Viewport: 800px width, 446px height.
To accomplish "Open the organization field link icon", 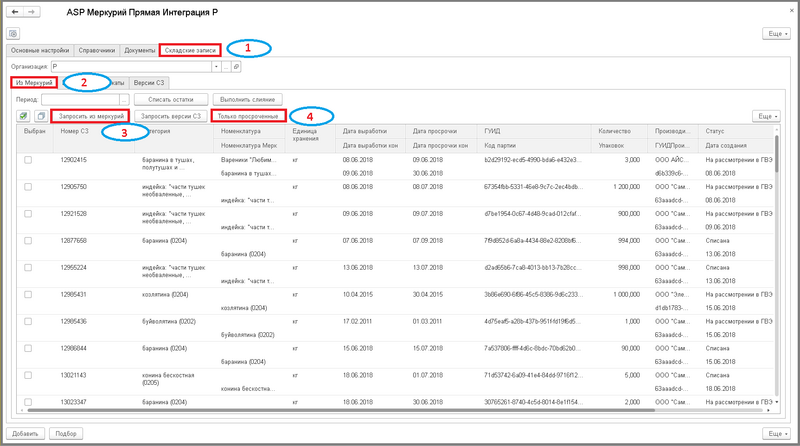I will coord(236,66).
